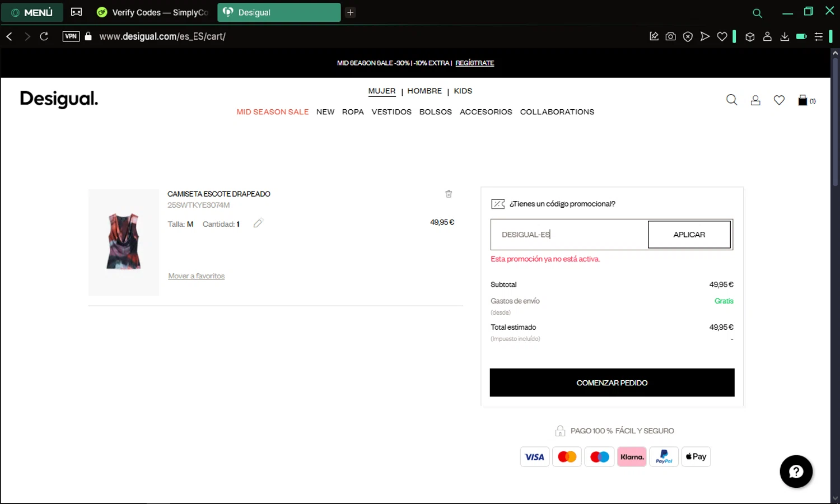Open the BOLSOS menu item
The width and height of the screenshot is (840, 504).
click(436, 112)
